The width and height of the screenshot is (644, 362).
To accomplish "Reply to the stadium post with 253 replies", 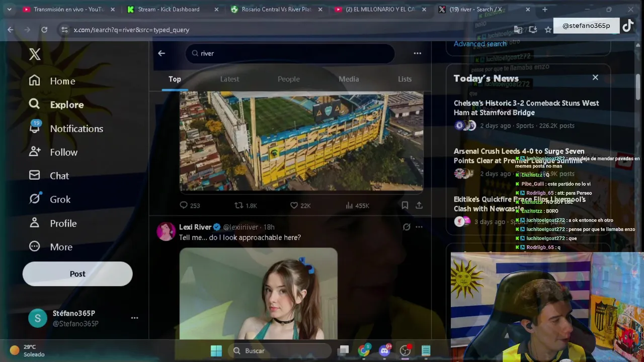I will click(x=190, y=205).
